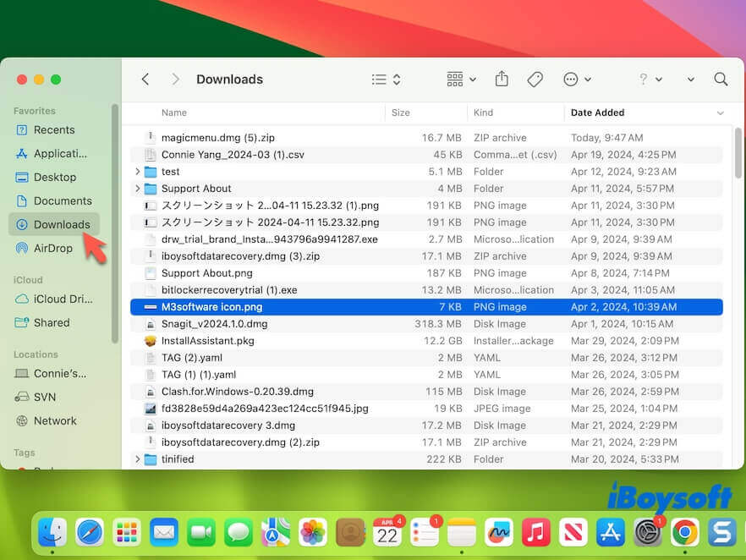
Task: Open Network under Locations
Action: (x=55, y=420)
